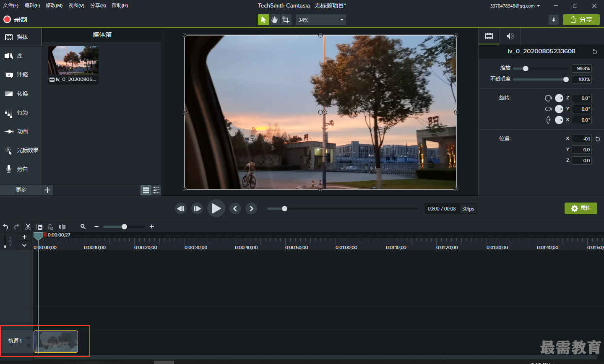604x364 pixels.
Task: Click the plus icon to import media
Action: coord(47,190)
